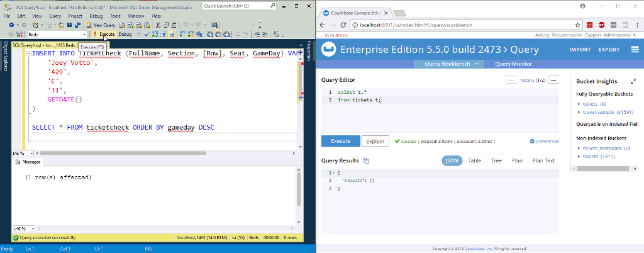Click the Couchbase logo icon
Image resolution: width=644 pixels, height=253 pixels.
coord(328,50)
